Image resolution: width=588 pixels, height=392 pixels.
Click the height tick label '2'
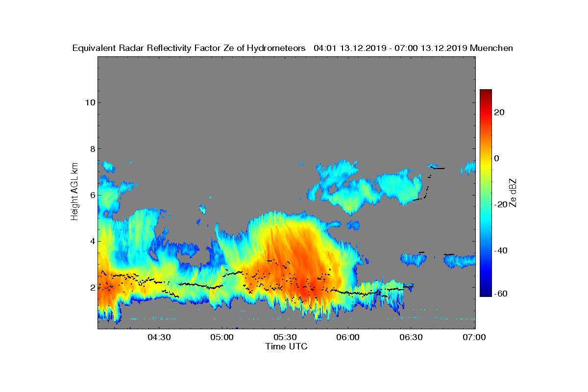point(92,287)
